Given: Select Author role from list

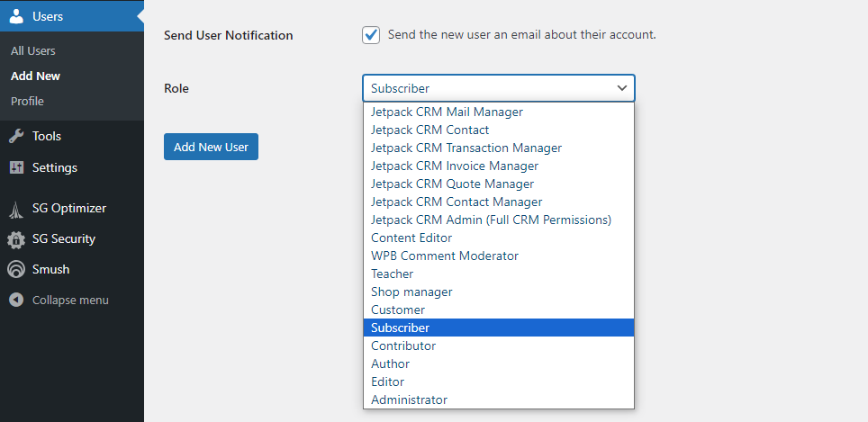Looking at the screenshot, I should (499, 364).
